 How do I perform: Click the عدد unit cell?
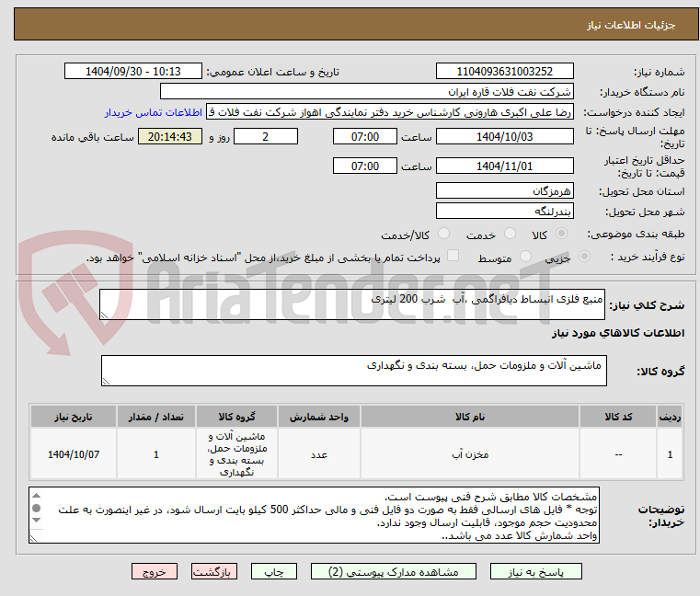(x=319, y=454)
